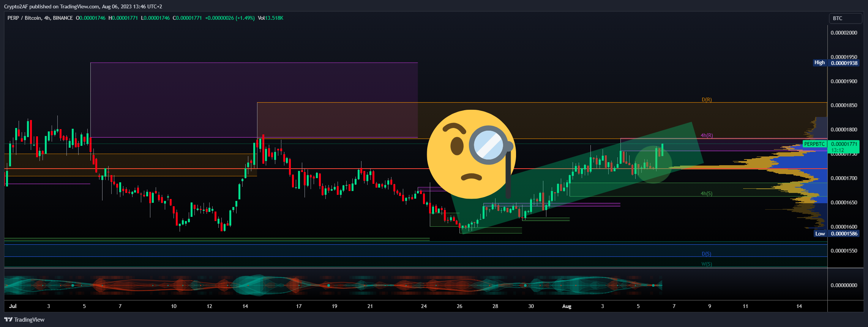Viewport: 868px width, 327px height.
Task: Click the TradingView logo at the bottom
Action: 24,320
